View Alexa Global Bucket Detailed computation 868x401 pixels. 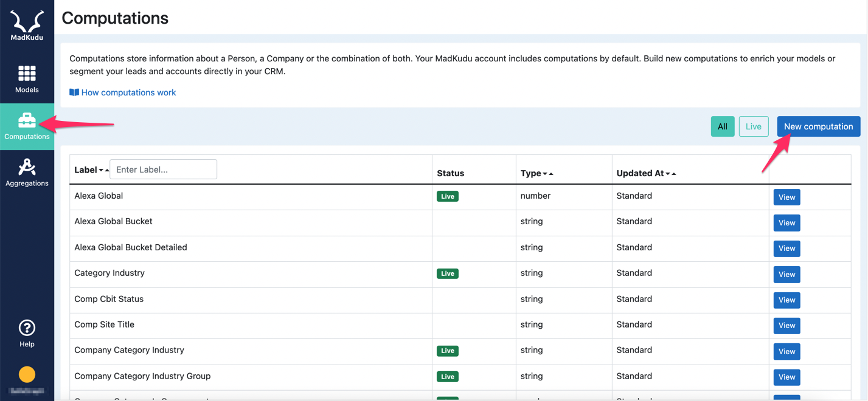pos(786,248)
